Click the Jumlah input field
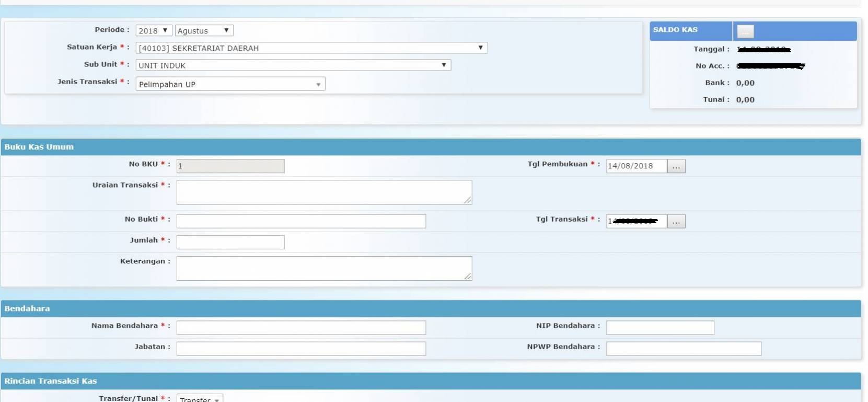 [x=230, y=243]
